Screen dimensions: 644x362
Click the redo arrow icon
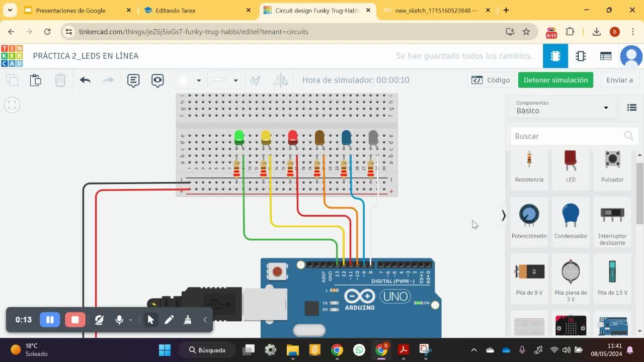point(109,80)
